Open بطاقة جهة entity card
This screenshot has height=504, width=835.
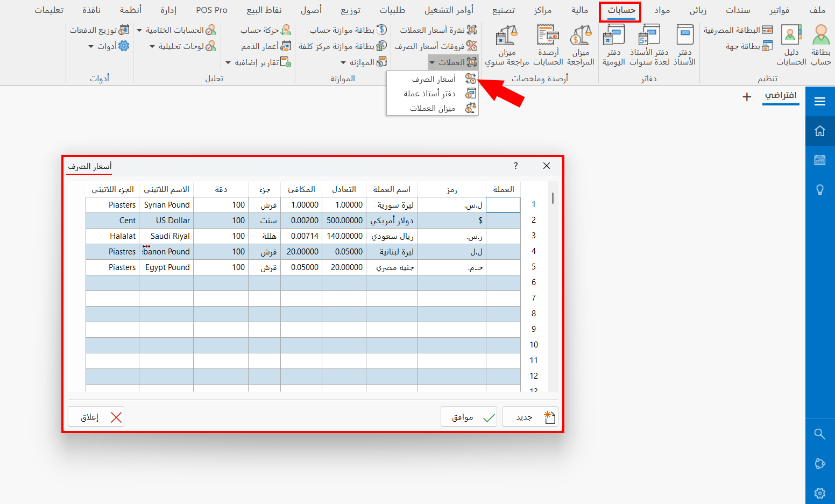click(x=749, y=46)
